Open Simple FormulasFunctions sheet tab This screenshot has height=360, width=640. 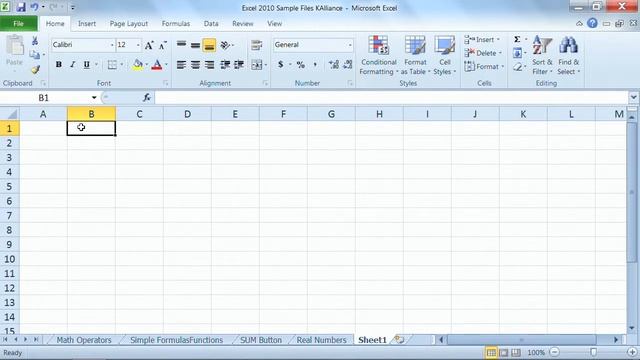(x=176, y=340)
